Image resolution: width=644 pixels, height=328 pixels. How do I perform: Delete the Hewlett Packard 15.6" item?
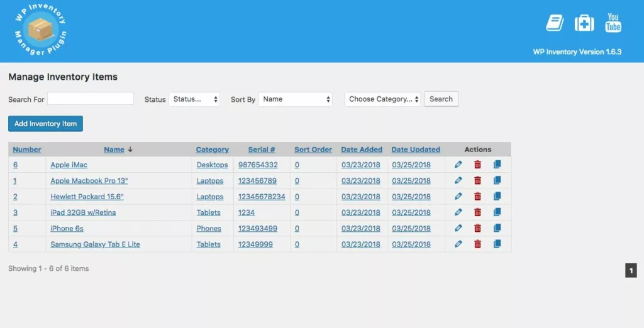point(477,197)
